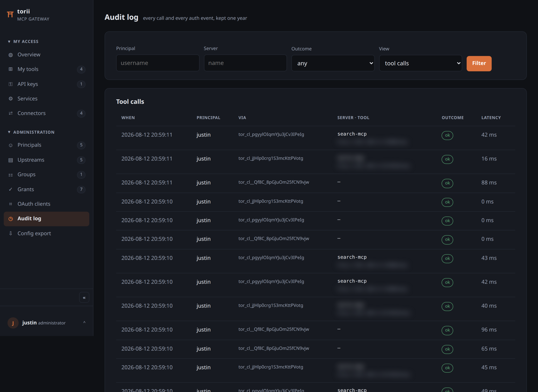This screenshot has width=538, height=392.
Task: Open the Groups page
Action: click(x=47, y=175)
